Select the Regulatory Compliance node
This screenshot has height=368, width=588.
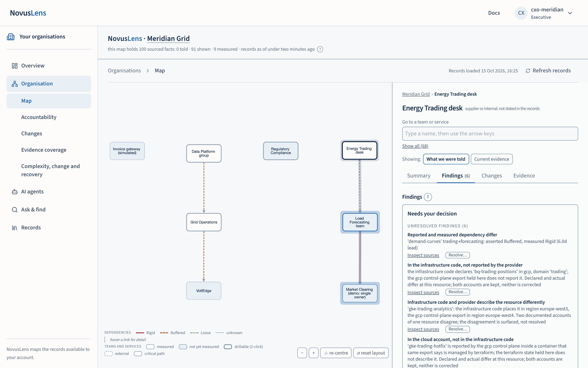coord(280,151)
